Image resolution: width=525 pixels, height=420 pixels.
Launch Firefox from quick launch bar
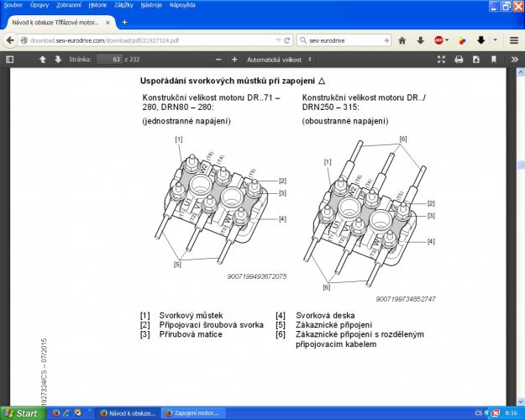coord(56,413)
